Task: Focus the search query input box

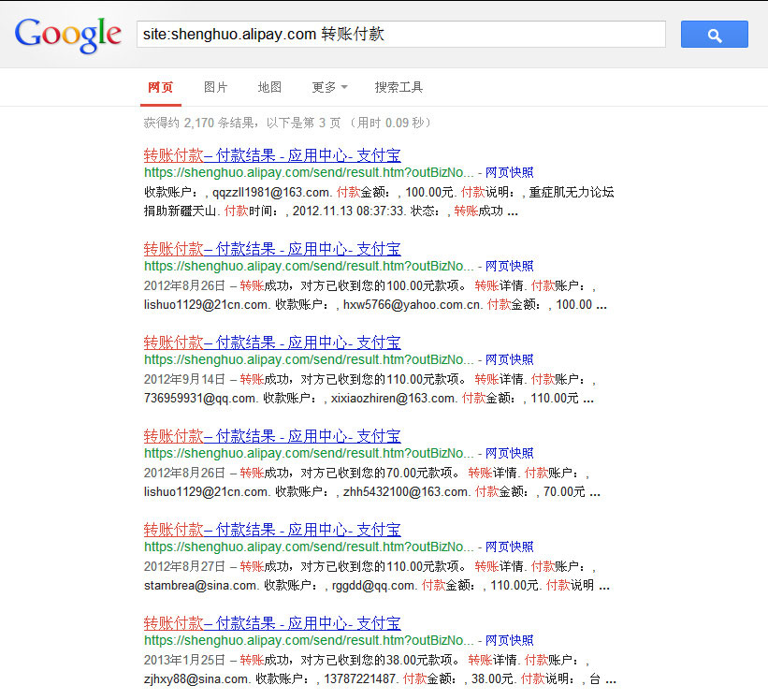Action: click(400, 35)
